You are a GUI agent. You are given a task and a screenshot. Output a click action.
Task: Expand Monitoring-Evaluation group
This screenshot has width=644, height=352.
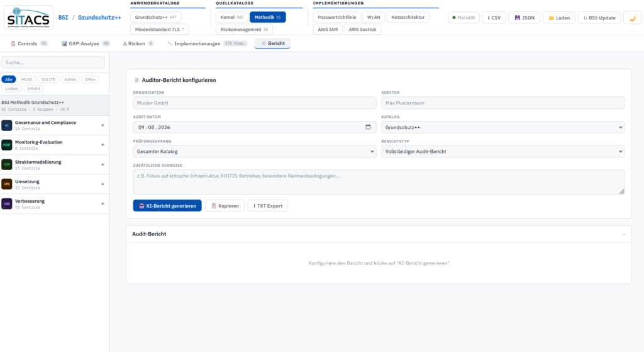tap(103, 145)
